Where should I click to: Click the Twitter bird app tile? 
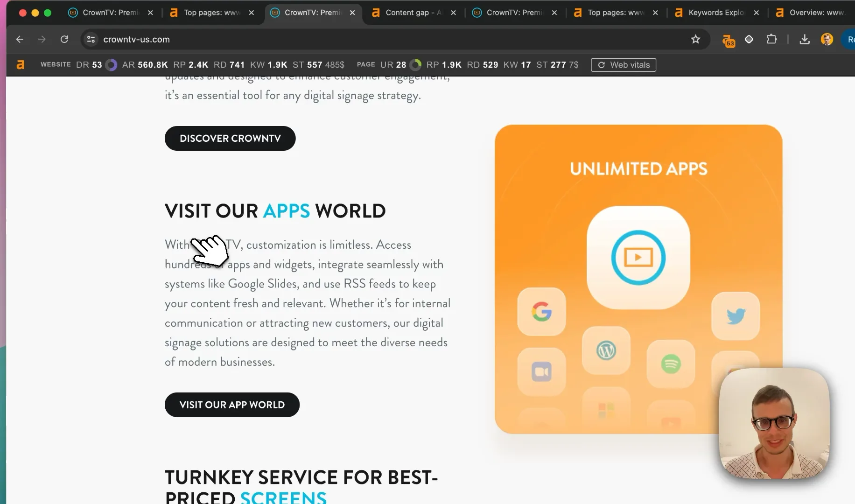[736, 316]
